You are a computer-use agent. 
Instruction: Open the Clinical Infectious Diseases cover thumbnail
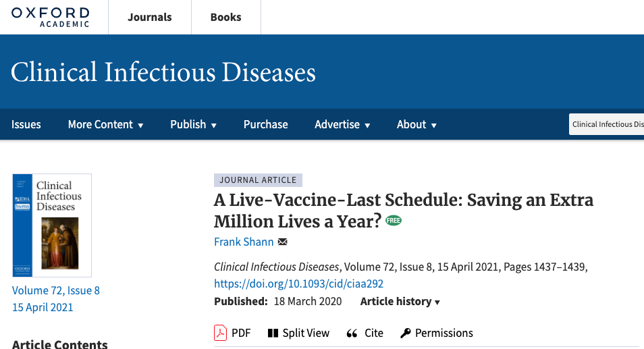coord(52,225)
